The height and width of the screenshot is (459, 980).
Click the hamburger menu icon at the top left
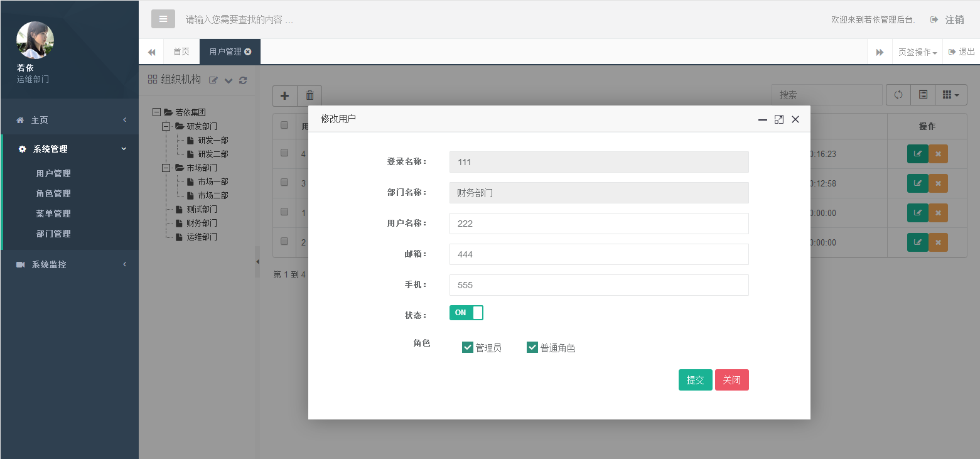163,18
